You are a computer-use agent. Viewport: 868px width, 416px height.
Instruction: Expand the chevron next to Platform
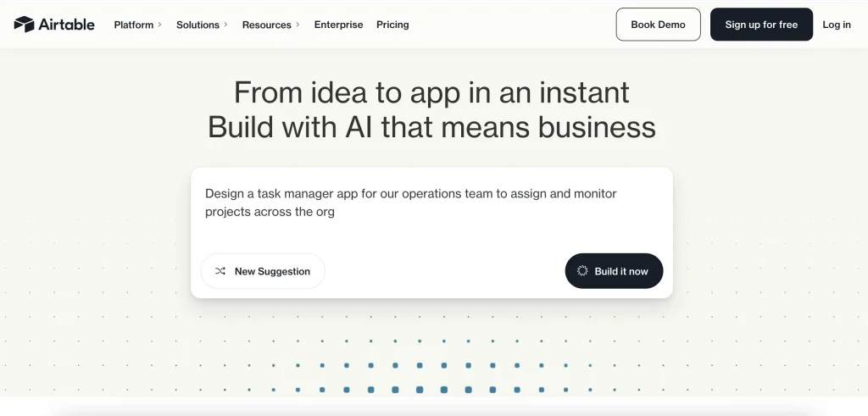(x=159, y=25)
